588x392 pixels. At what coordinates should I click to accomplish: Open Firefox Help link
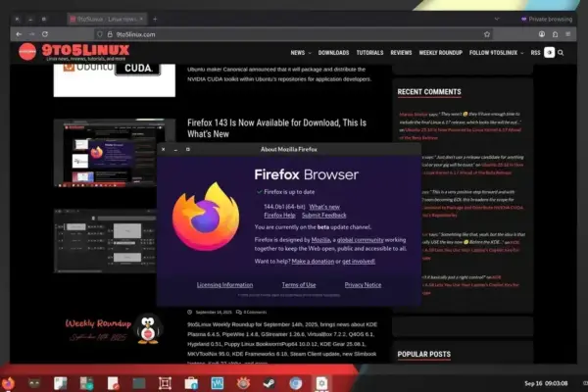coord(279,215)
